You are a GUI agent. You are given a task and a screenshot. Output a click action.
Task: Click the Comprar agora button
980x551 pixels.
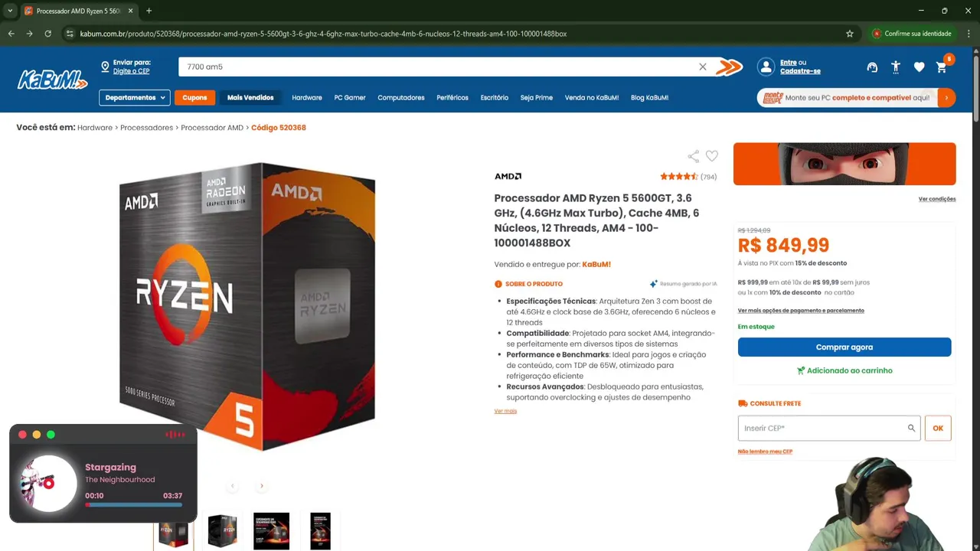coord(844,347)
